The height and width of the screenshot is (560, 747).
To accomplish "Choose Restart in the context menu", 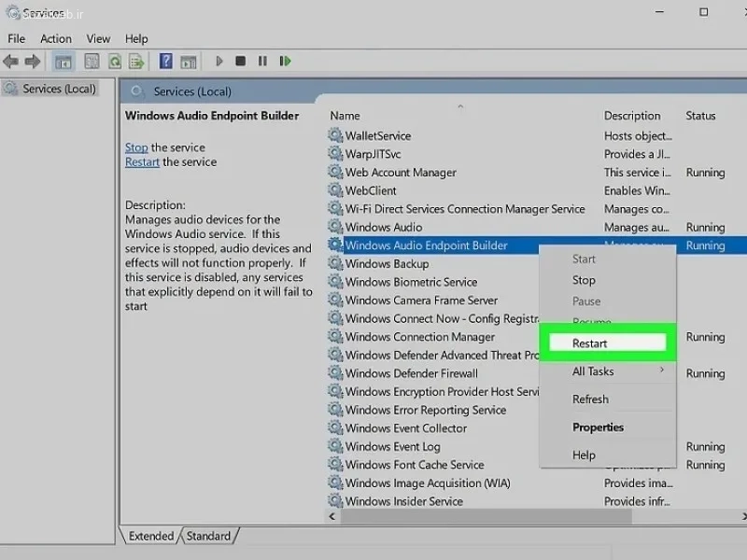I will (x=608, y=343).
